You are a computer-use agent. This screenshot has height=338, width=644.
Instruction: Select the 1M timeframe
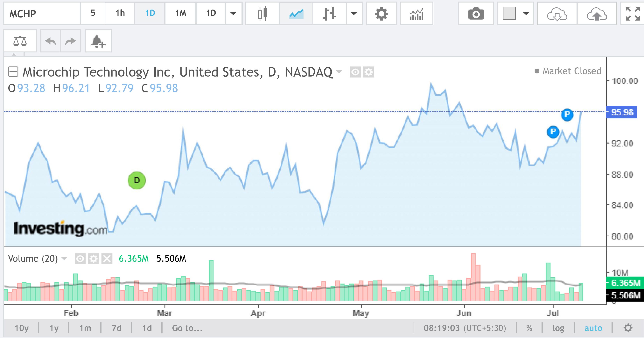pyautogui.click(x=180, y=13)
